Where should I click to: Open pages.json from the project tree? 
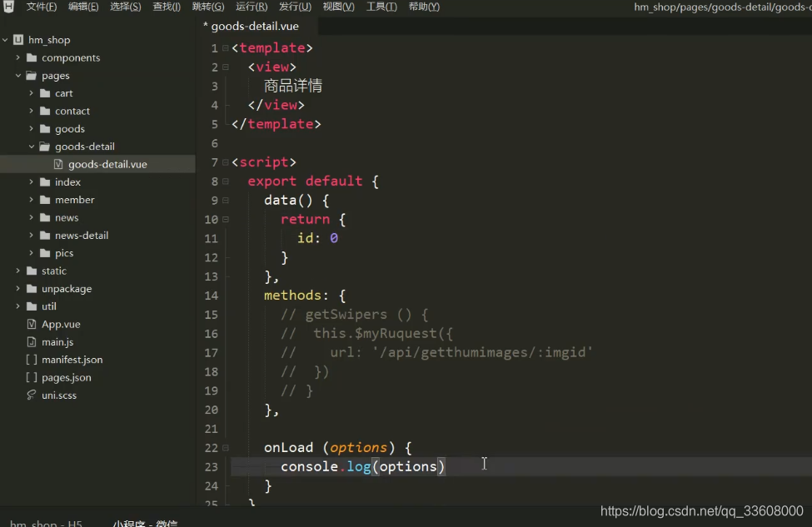tap(67, 377)
